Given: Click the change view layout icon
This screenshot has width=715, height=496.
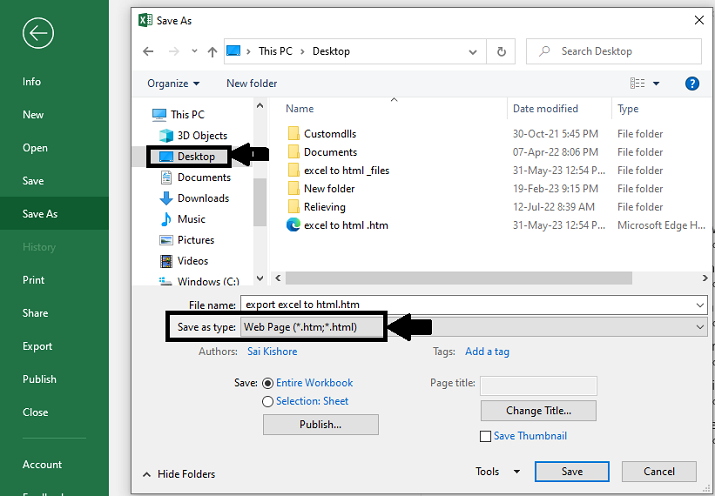Looking at the screenshot, I should tap(638, 84).
